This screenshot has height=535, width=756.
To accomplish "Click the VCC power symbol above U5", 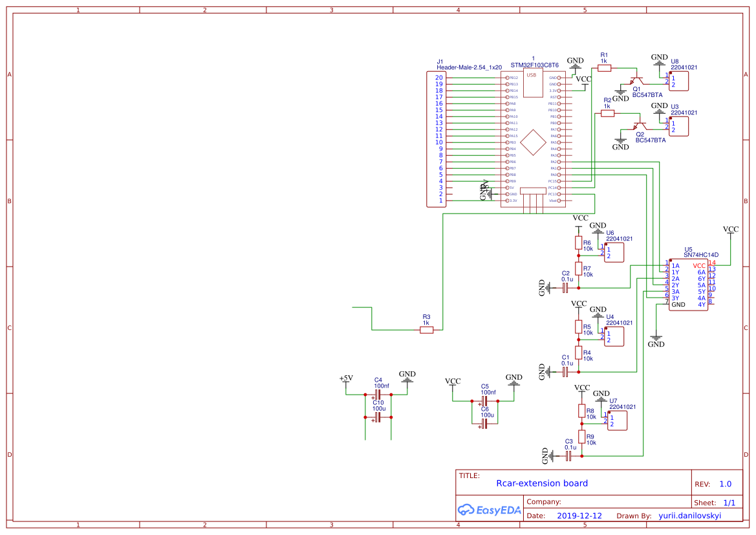I will click(x=730, y=232).
